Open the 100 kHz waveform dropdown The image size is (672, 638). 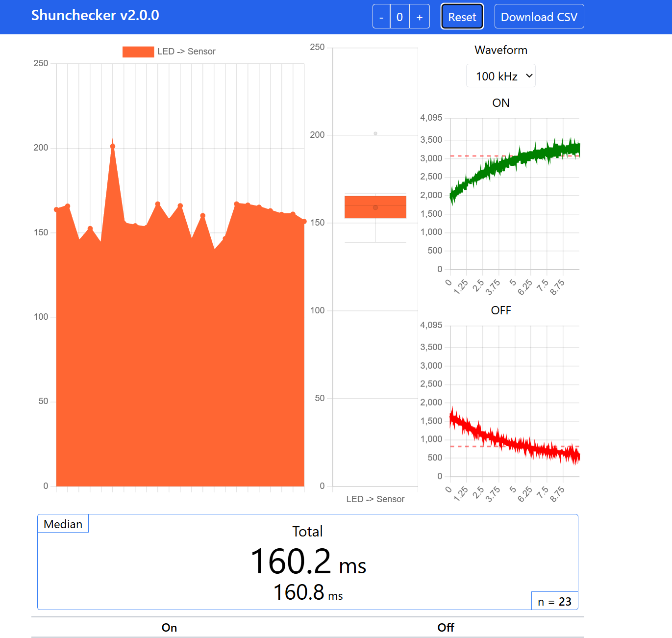tap(500, 77)
